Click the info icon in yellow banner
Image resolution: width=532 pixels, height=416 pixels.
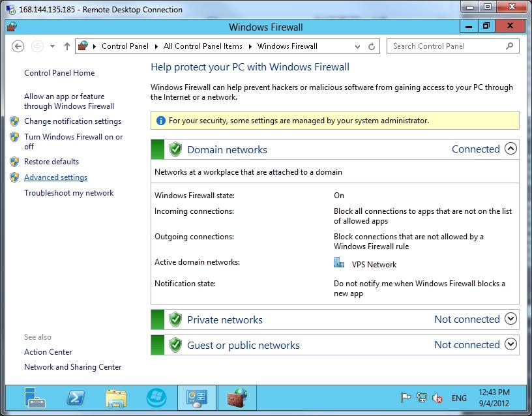click(x=160, y=121)
